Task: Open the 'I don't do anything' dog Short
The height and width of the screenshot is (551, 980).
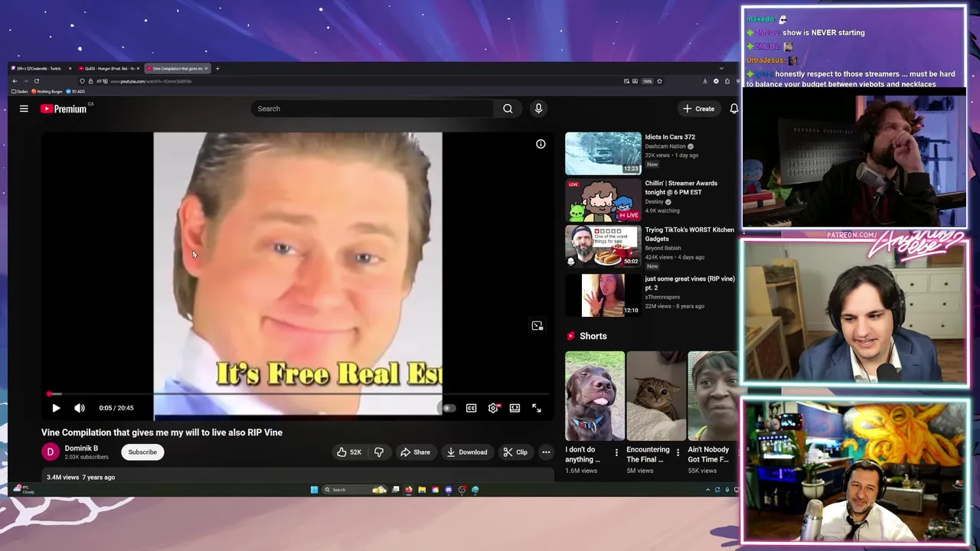Action: point(595,396)
